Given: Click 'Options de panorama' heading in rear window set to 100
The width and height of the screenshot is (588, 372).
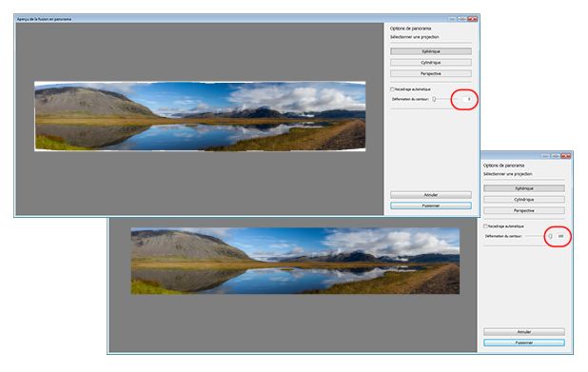Looking at the screenshot, I should point(503,166).
